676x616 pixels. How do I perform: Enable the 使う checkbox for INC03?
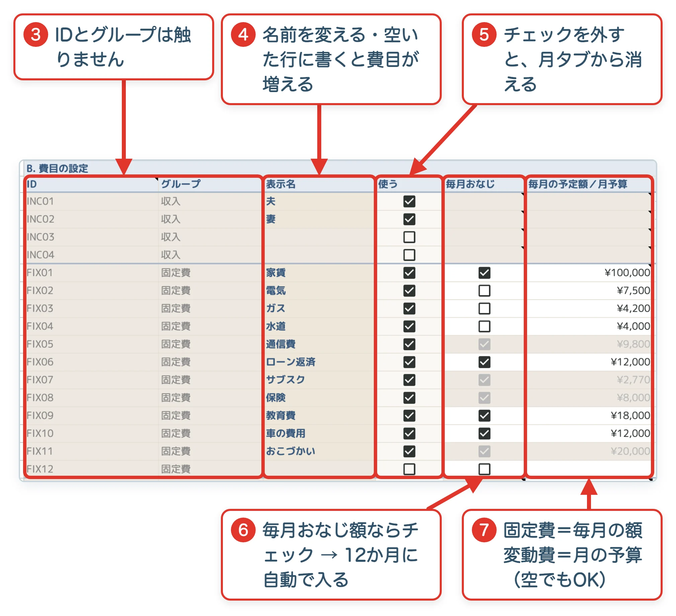409,237
